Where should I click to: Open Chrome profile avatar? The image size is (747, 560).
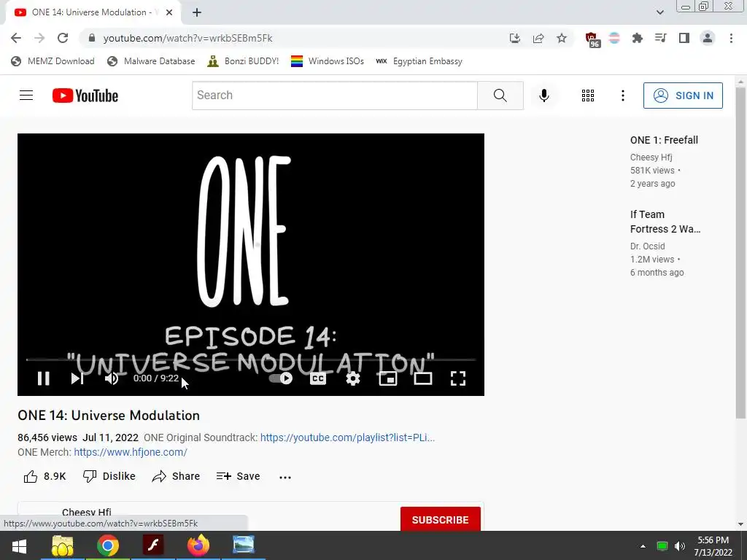point(708,38)
